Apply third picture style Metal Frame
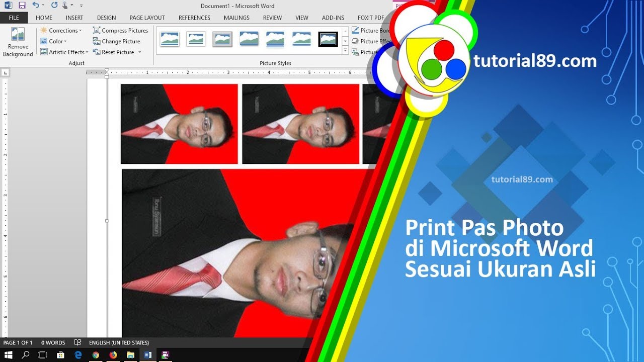 pos(222,39)
